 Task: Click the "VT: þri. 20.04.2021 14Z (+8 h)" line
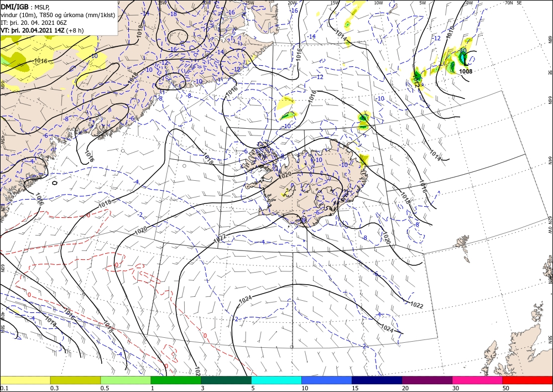tap(43, 30)
